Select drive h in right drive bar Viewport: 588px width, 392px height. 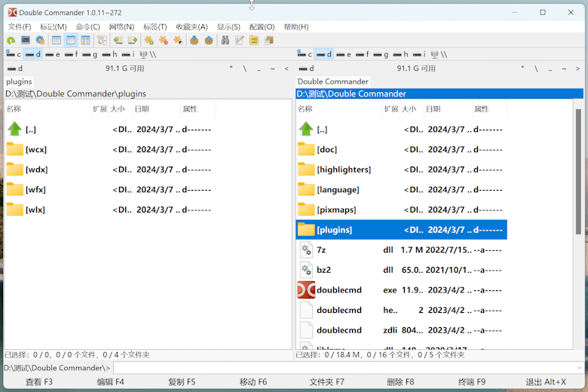401,54
